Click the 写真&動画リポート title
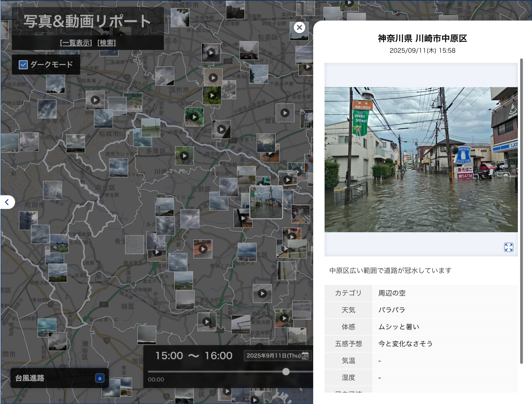Screen dimensions: 532x404 coord(87,21)
